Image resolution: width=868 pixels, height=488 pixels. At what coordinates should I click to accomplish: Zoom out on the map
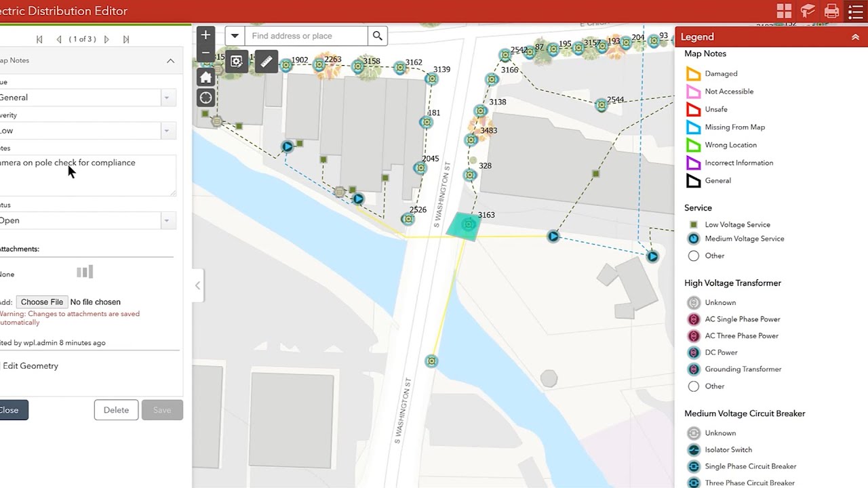coord(205,53)
